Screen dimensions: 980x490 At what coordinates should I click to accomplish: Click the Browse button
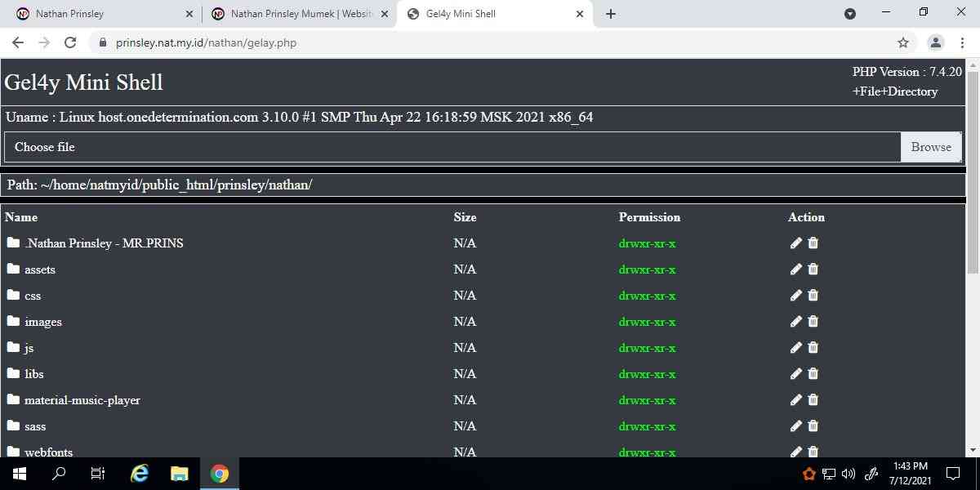pyautogui.click(x=931, y=147)
